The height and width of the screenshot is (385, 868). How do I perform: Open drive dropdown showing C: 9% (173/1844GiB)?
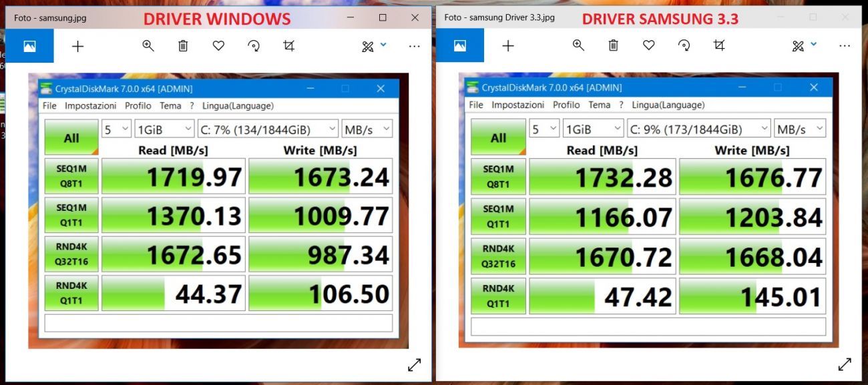point(698,129)
